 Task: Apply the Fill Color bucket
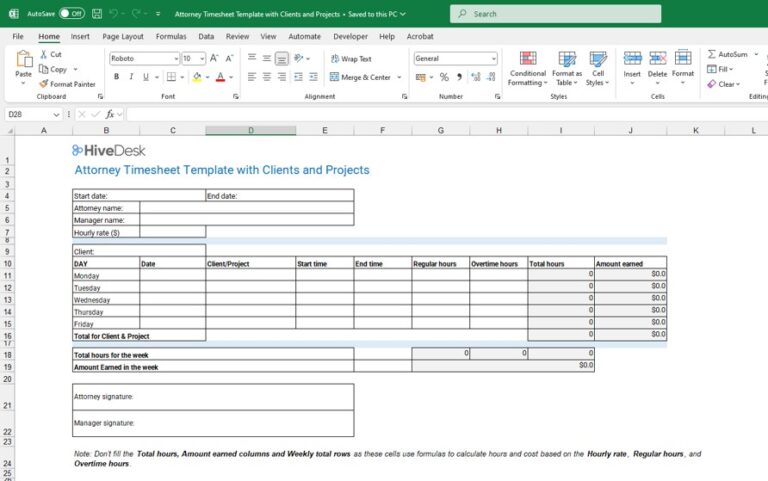[197, 77]
